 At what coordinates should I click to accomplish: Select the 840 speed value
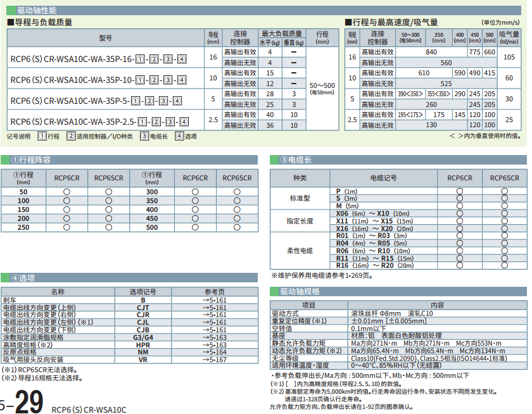(431, 52)
